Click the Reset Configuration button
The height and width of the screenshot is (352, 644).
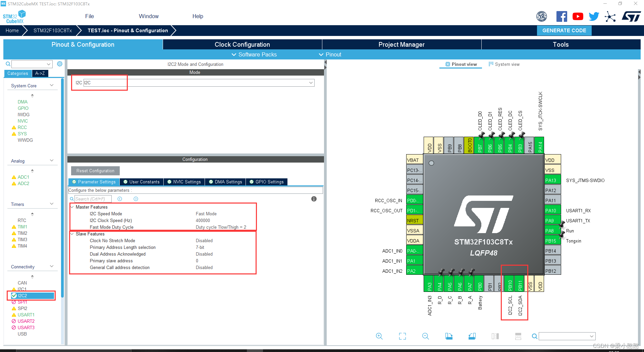(x=95, y=171)
